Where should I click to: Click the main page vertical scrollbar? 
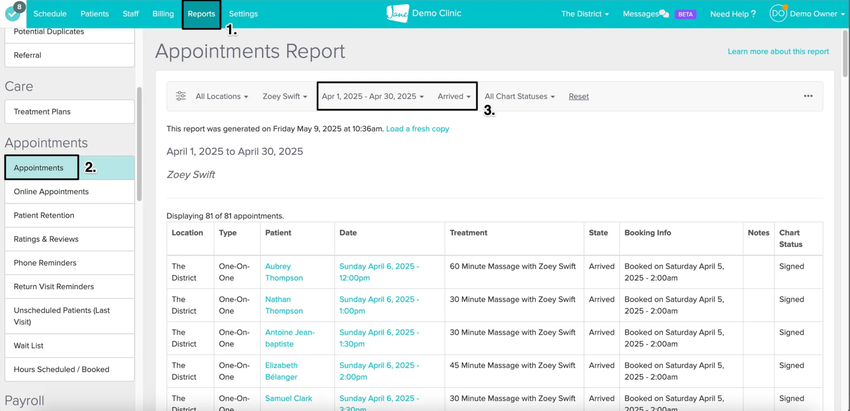pyautogui.click(x=846, y=53)
